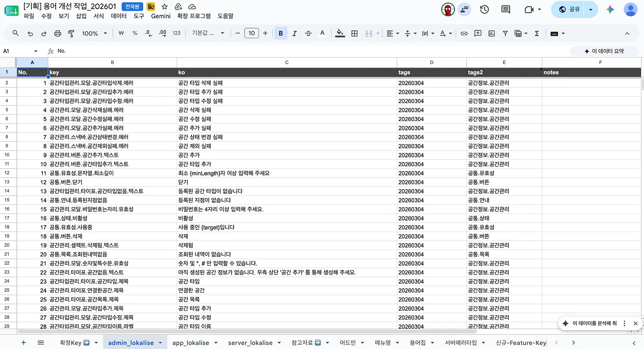Redo with the curved-right arrow icon
The image size is (644, 349).
pyautogui.click(x=44, y=33)
